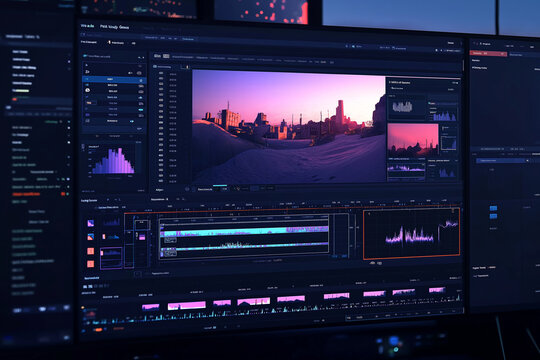Select the orange-bordered waveform scope panel
This screenshot has height=360, width=540.
click(412, 233)
